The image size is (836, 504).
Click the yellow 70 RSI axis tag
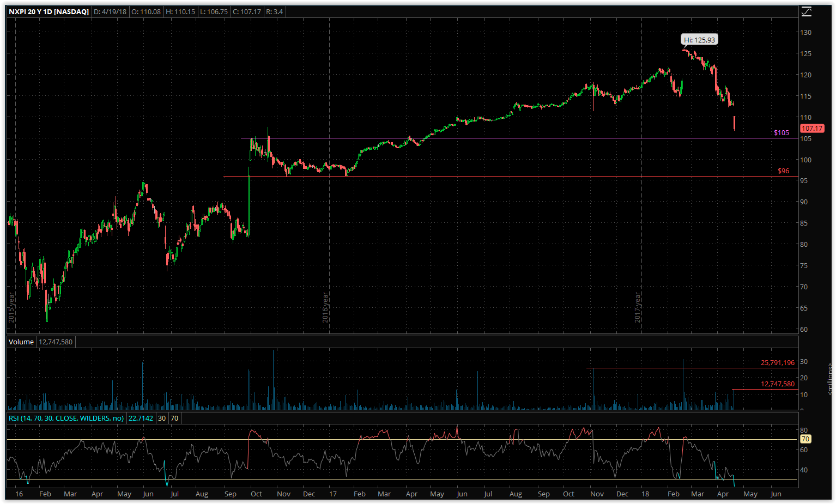pos(805,439)
